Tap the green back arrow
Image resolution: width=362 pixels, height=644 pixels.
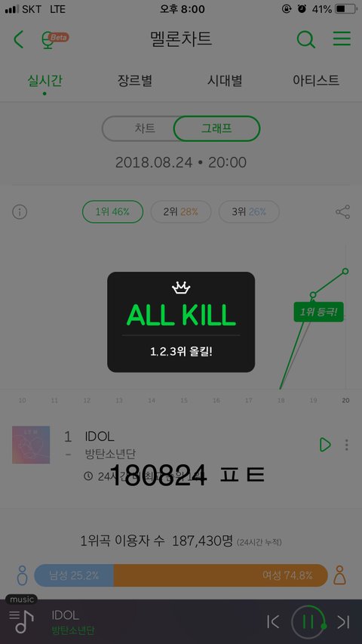click(18, 39)
